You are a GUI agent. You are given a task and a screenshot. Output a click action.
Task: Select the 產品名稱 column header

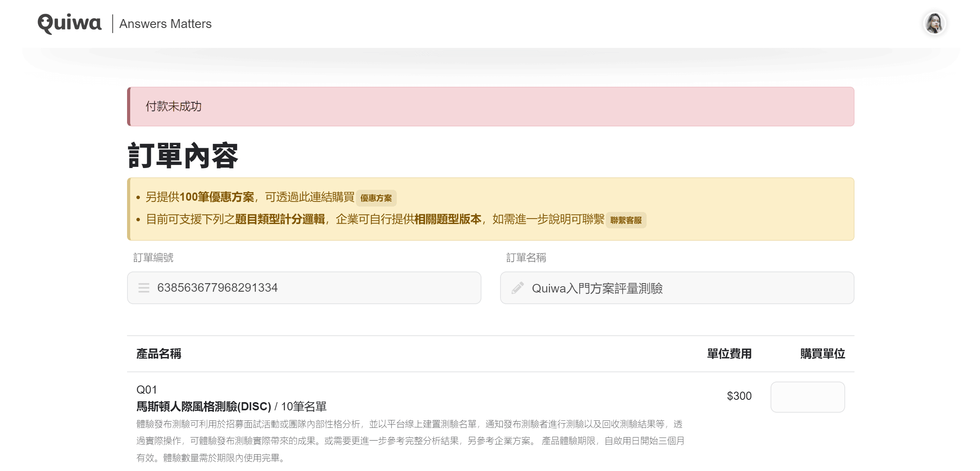(159, 354)
